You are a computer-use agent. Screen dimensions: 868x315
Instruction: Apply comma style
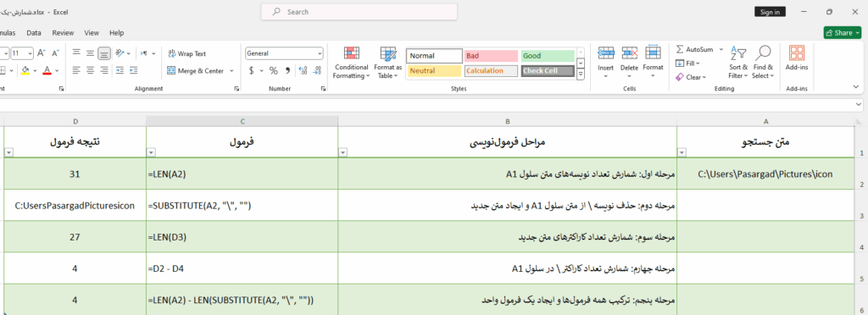[287, 71]
